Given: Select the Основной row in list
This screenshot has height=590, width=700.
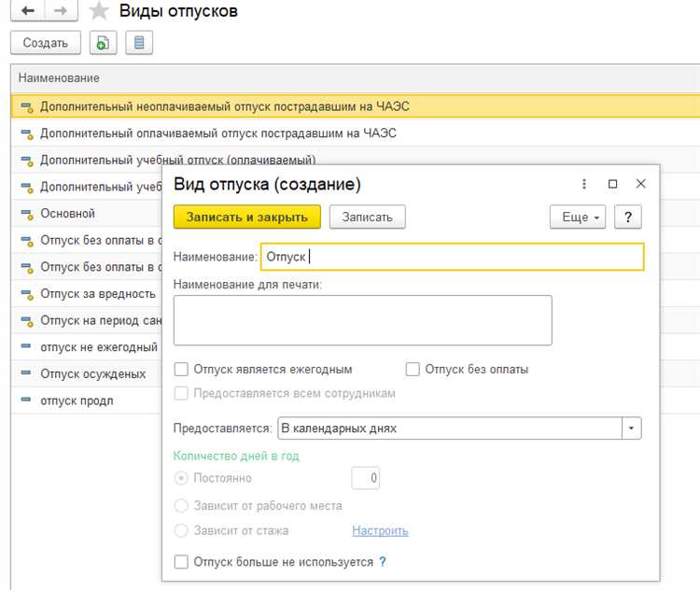Looking at the screenshot, I should click(x=67, y=214).
